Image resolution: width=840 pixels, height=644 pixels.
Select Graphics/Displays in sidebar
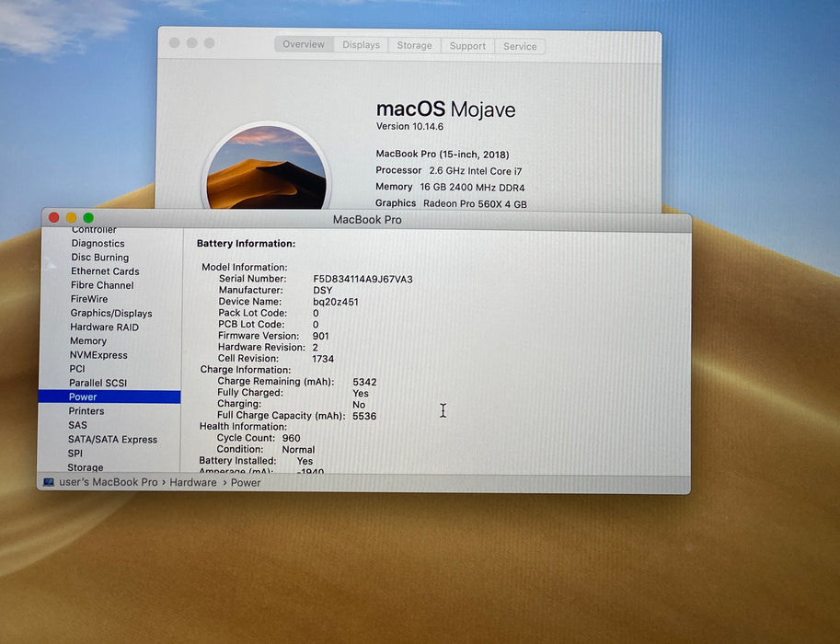pyautogui.click(x=111, y=313)
